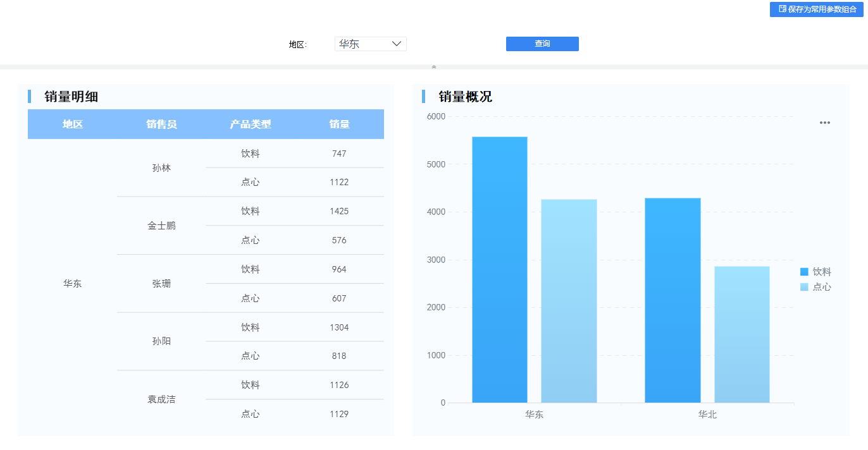Click the sales value 607

click(339, 298)
